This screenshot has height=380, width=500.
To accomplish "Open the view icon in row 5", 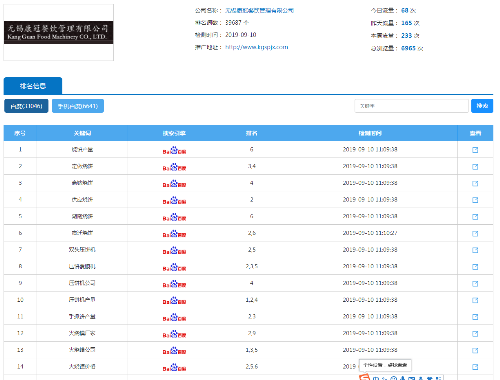I will click(x=475, y=217).
